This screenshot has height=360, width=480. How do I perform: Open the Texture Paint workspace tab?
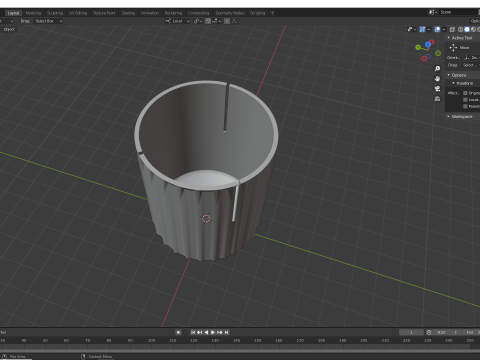click(x=104, y=13)
